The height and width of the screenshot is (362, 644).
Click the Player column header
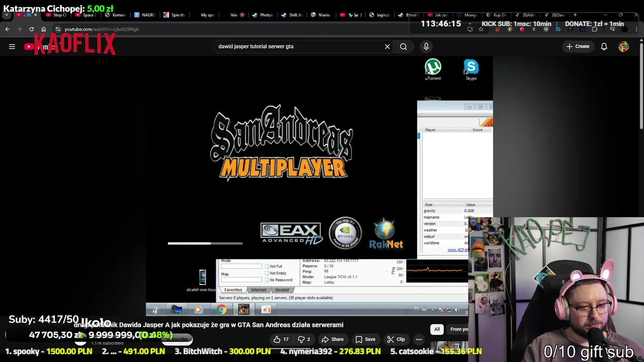(430, 130)
